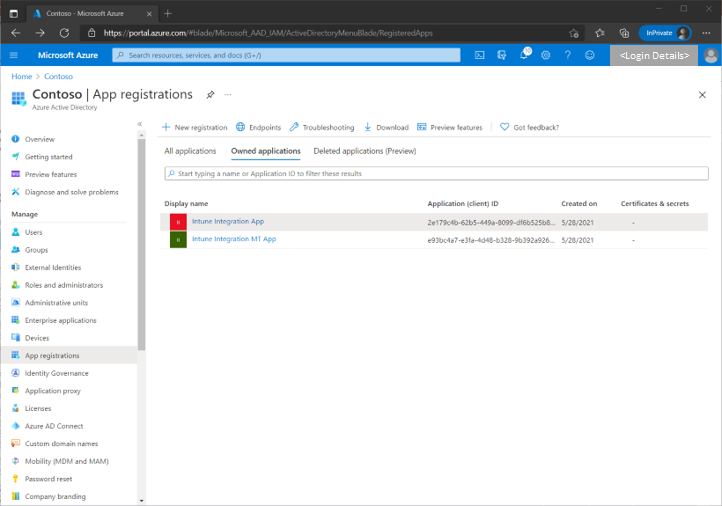Add this page to favorites star
Image resolution: width=722 pixels, height=506 pixels.
[x=574, y=33]
